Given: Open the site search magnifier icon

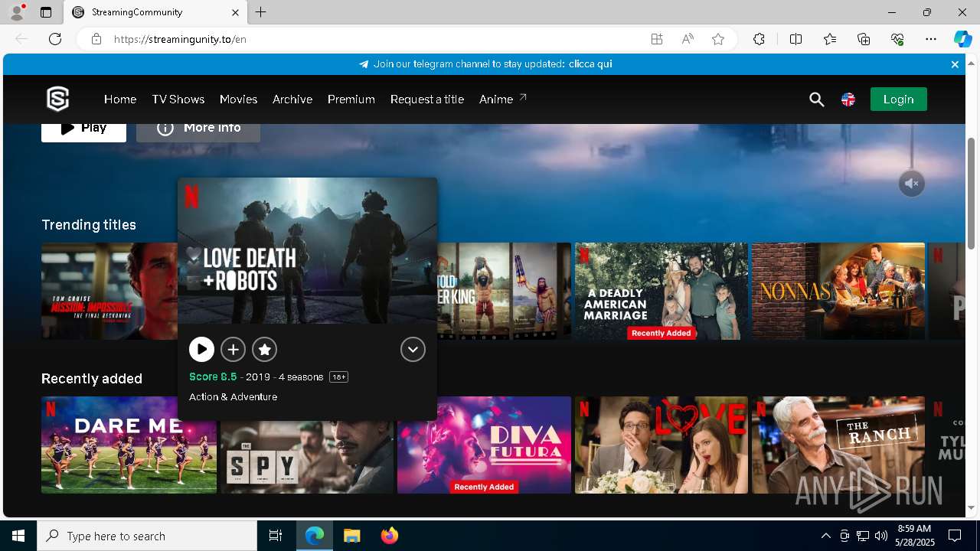Looking at the screenshot, I should [816, 99].
